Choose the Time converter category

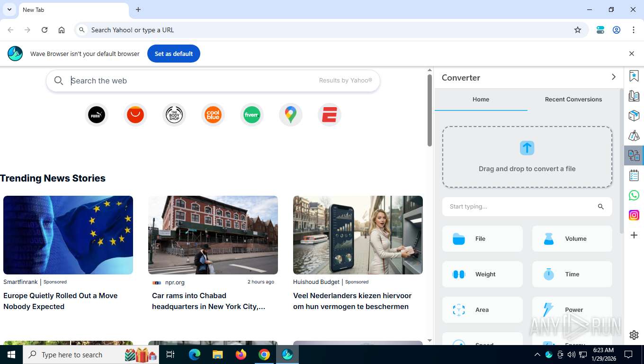click(572, 274)
